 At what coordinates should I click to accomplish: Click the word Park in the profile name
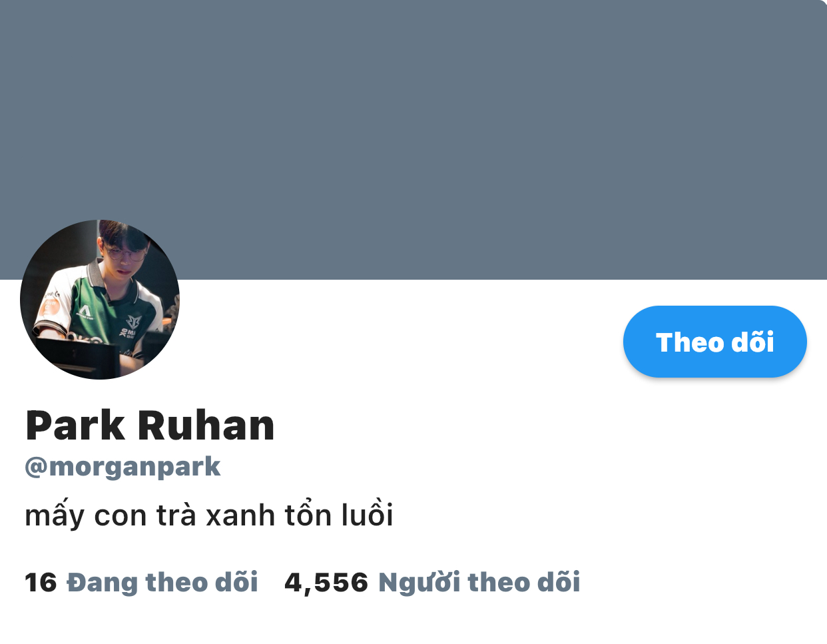(x=75, y=426)
